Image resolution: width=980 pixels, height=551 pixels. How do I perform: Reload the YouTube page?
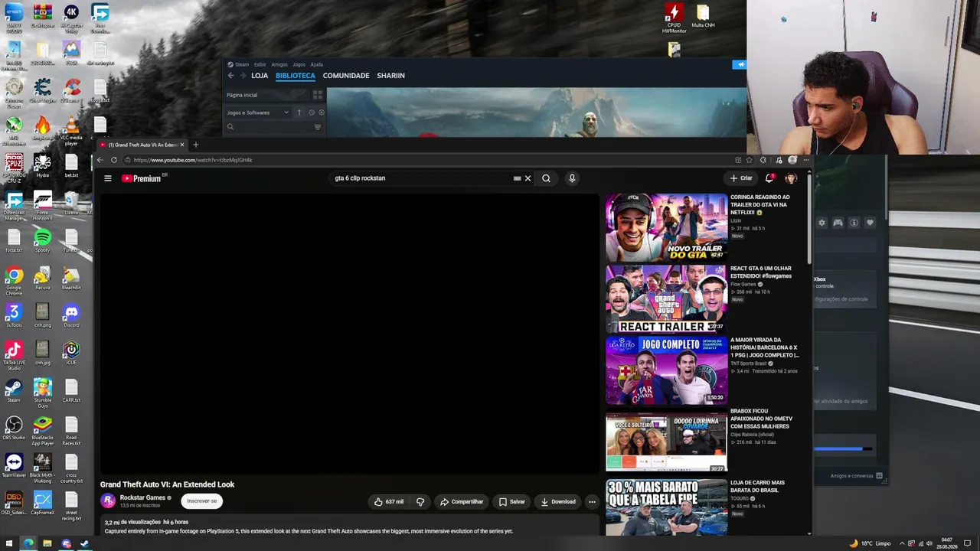click(114, 160)
